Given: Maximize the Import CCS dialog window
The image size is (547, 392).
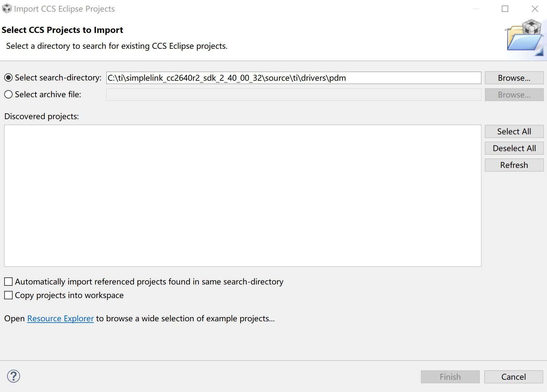Looking at the screenshot, I should tap(505, 9).
